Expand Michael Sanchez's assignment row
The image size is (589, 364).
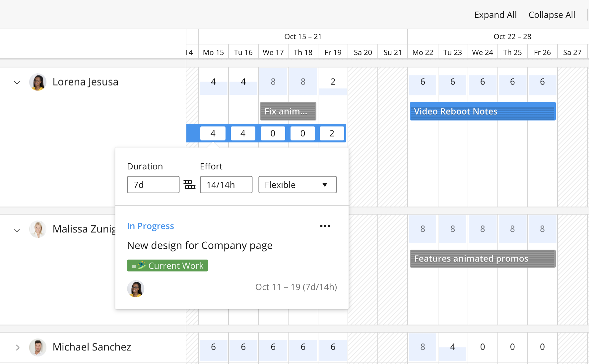pos(17,347)
